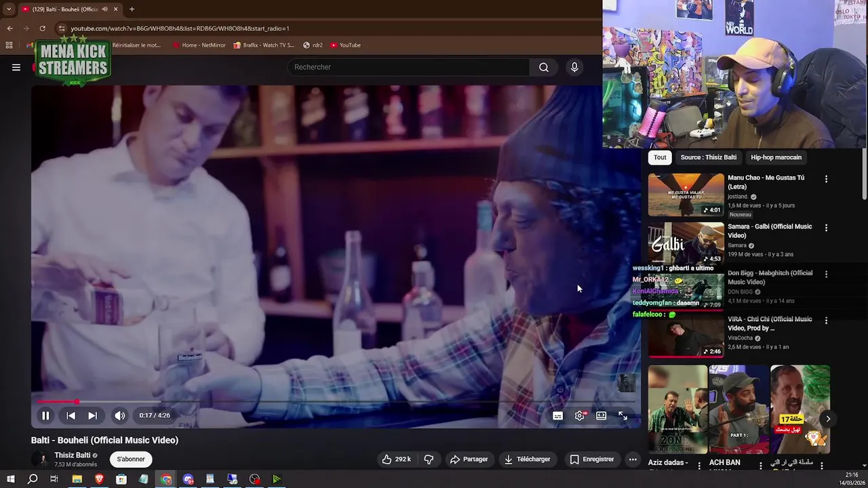The image size is (868, 488).
Task: Click the youtube.com address bar URL
Action: (180, 28)
